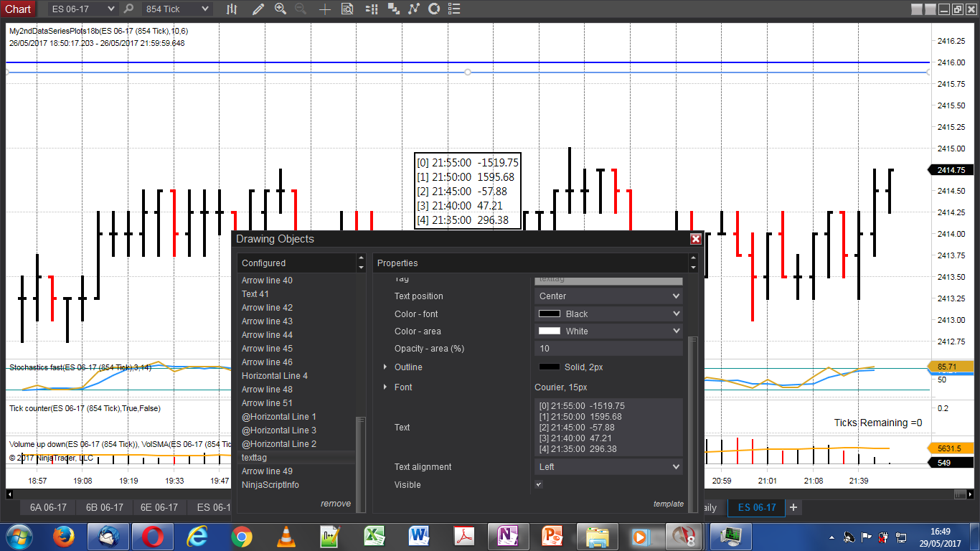
Task: Toggle the Chart Trader panel icon
Action: [371, 9]
